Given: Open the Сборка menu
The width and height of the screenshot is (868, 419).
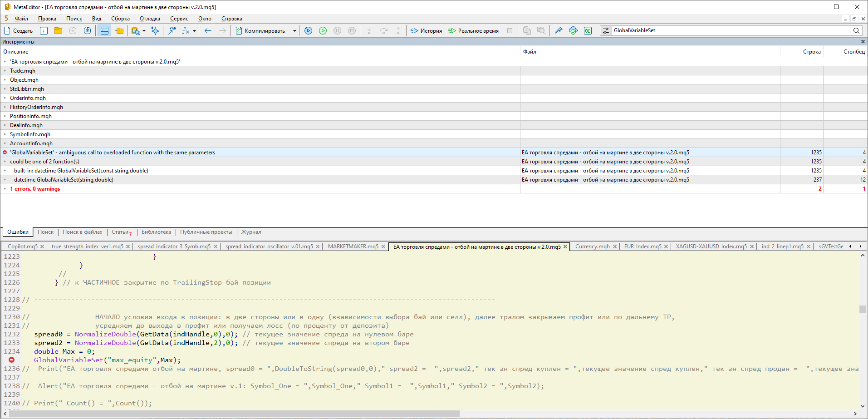Looking at the screenshot, I should (120, 19).
